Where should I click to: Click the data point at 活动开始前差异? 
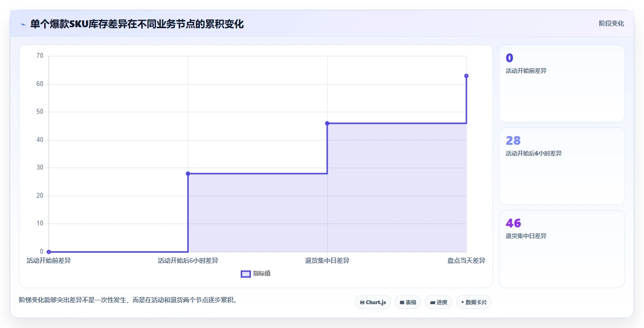coord(49,252)
